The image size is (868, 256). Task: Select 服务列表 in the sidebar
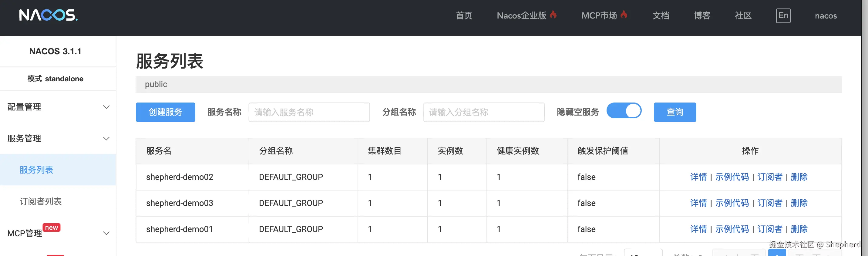click(x=36, y=170)
